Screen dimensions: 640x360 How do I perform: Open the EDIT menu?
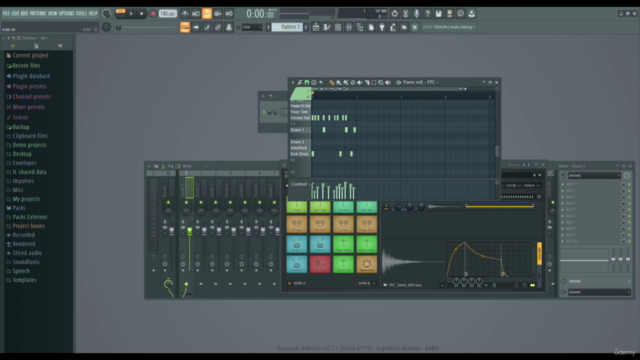(15, 13)
